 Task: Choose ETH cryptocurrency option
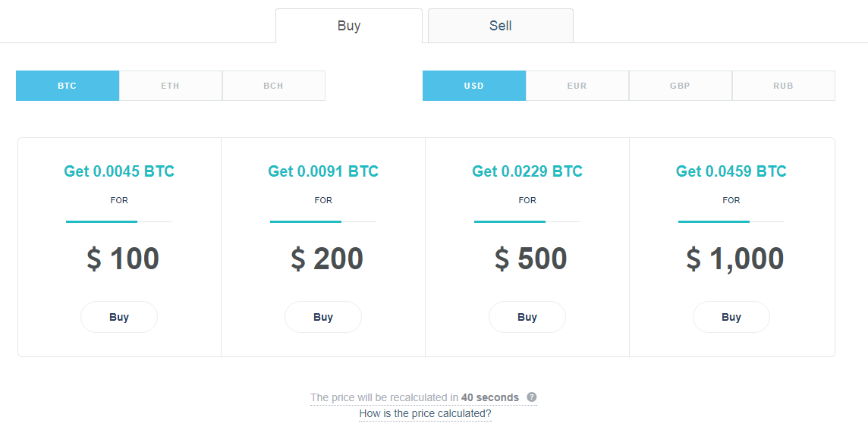pyautogui.click(x=171, y=86)
